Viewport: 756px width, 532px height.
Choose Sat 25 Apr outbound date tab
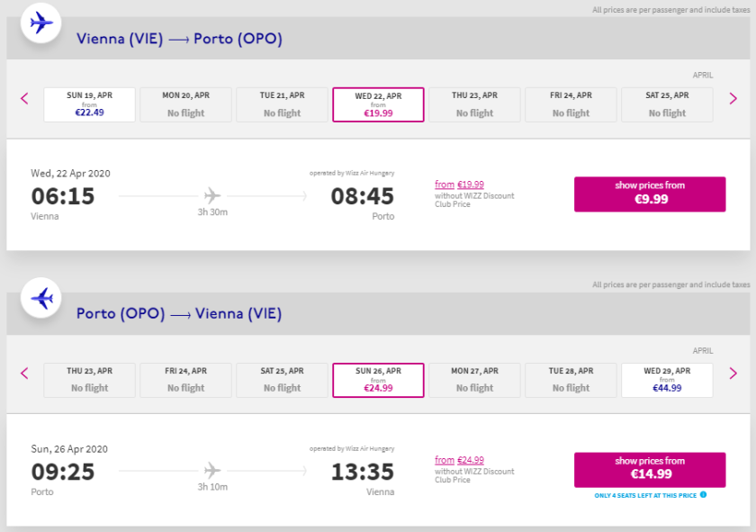pyautogui.click(x=667, y=104)
